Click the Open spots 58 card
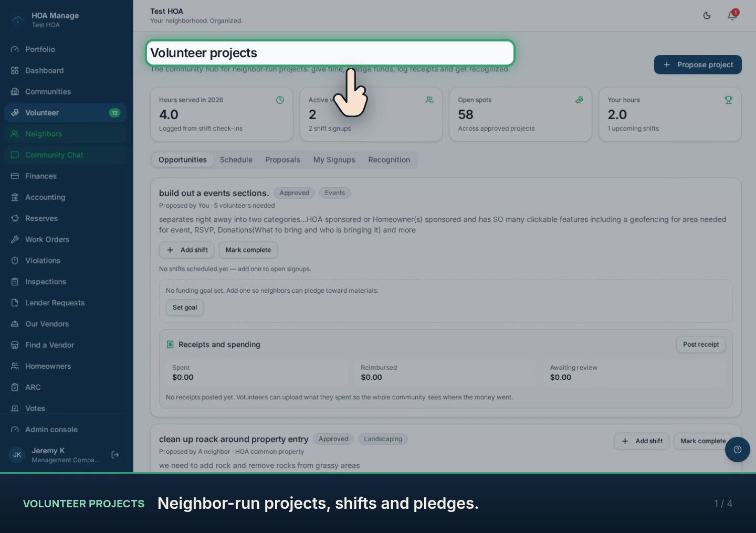 pos(520,114)
